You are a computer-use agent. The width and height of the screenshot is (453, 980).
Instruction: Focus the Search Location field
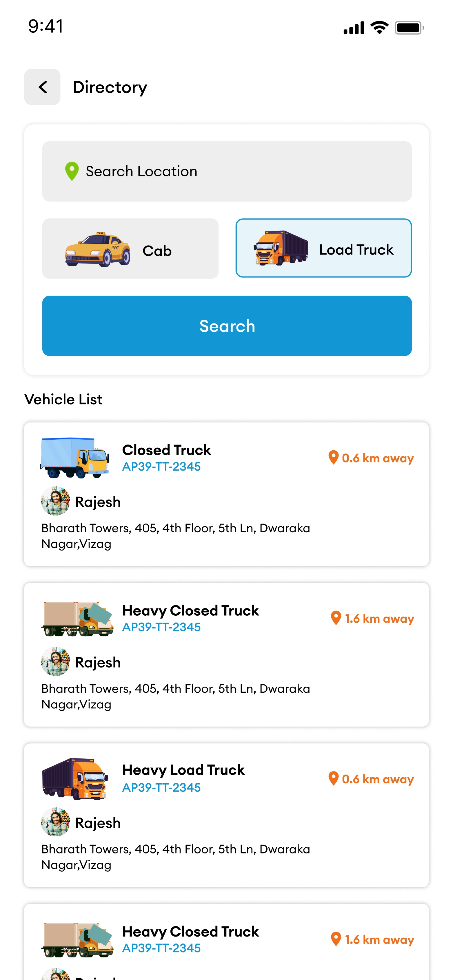[227, 171]
